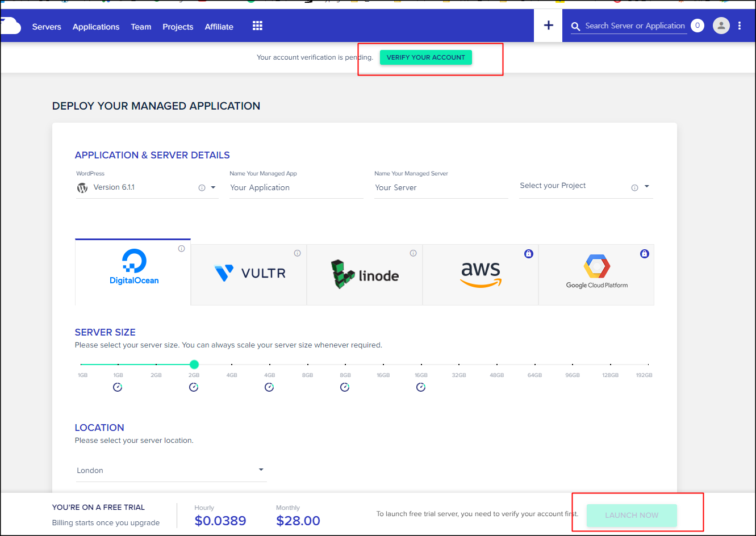Click the plus add-new icon
This screenshot has width=756, height=536.
[x=548, y=26]
